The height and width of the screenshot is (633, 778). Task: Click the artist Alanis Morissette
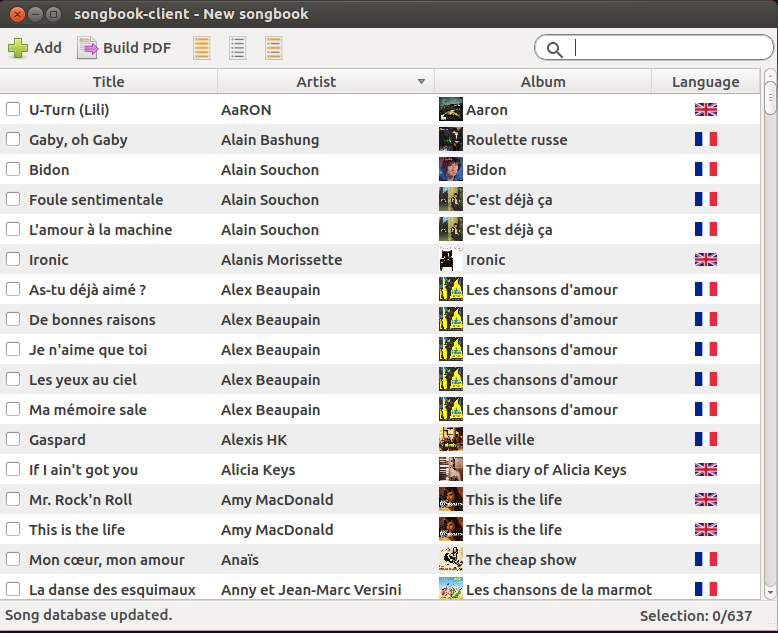click(281, 259)
